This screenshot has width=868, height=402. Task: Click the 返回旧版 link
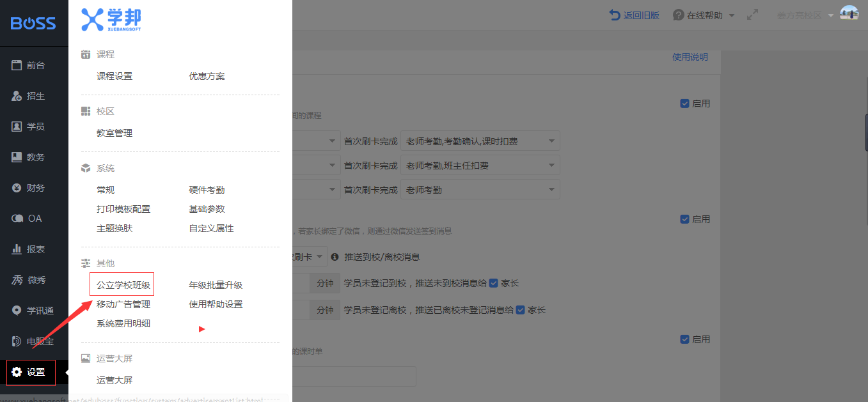click(634, 15)
